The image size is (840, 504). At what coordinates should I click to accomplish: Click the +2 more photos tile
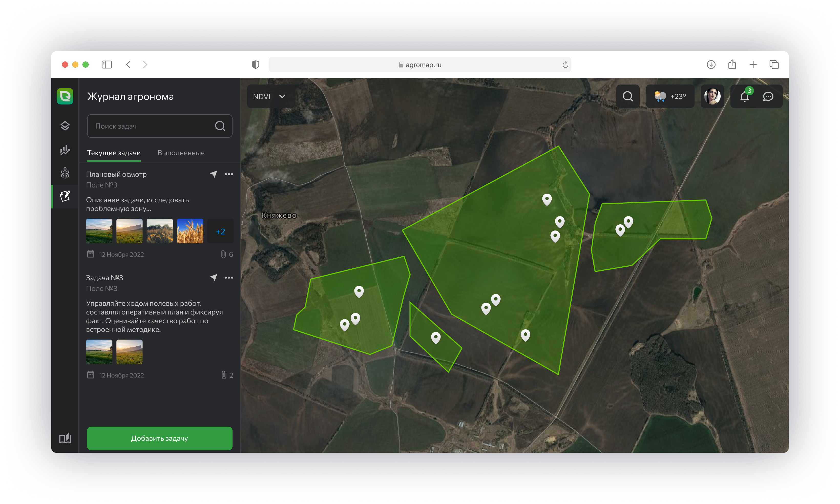point(220,231)
